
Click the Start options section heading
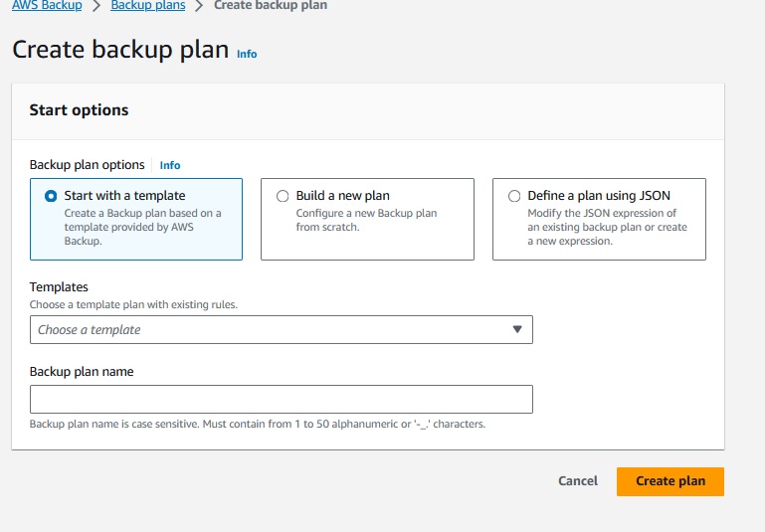click(x=79, y=110)
